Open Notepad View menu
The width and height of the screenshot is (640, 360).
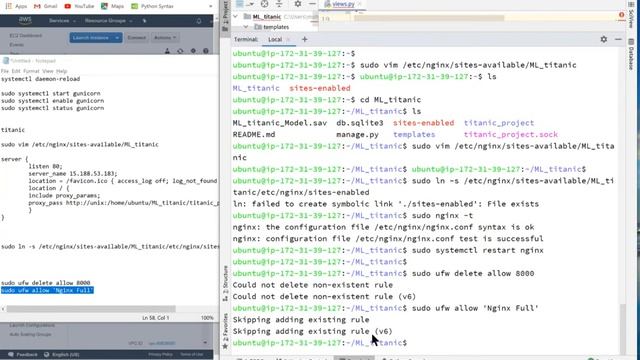48,71
